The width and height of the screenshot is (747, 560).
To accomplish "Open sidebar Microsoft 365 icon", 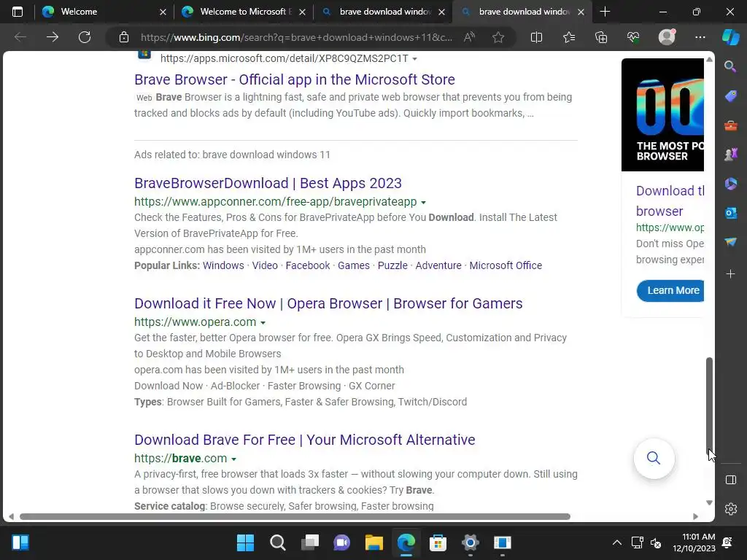I will [x=730, y=184].
